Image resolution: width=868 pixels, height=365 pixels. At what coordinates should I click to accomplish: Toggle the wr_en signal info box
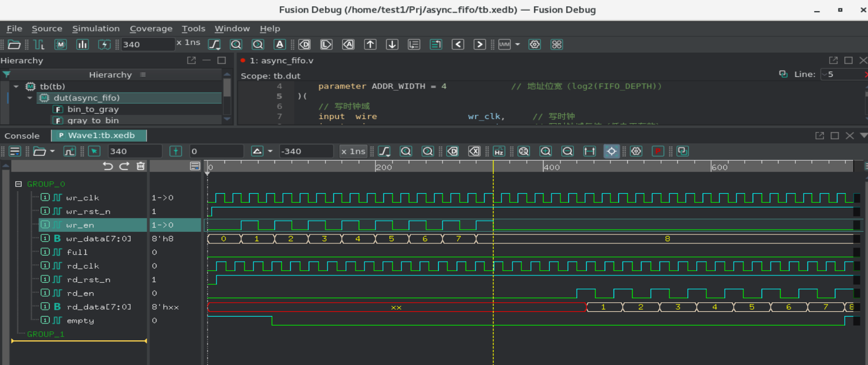pyautogui.click(x=45, y=225)
